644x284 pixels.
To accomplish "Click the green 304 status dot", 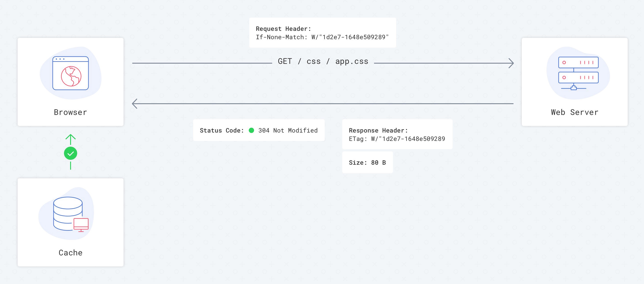I will tap(251, 130).
